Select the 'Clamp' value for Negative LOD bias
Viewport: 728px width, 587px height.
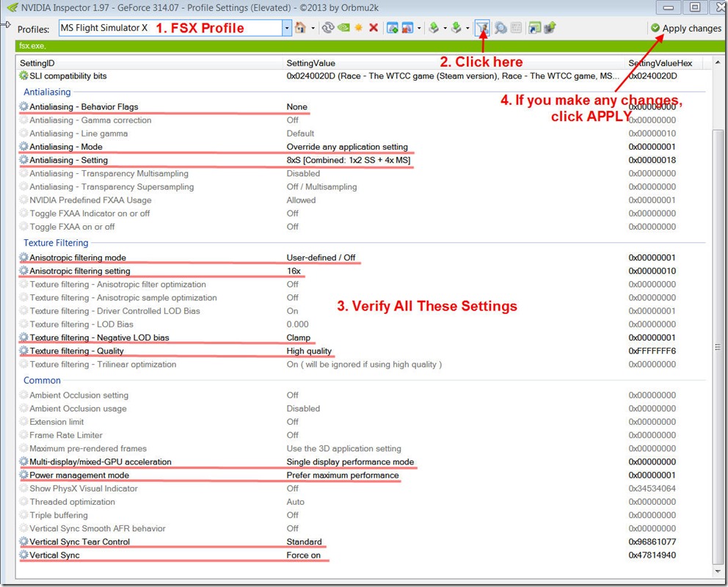298,338
